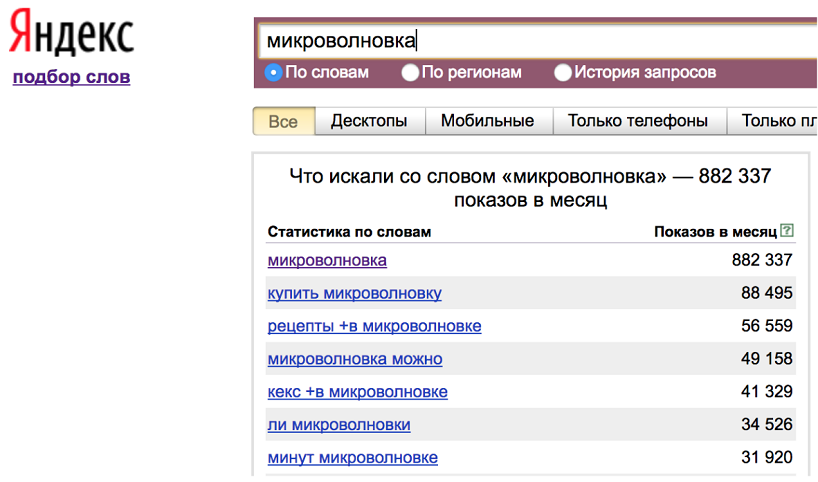Open the рецепты +в микроволновке link
The width and height of the screenshot is (818, 482).
pos(375,326)
